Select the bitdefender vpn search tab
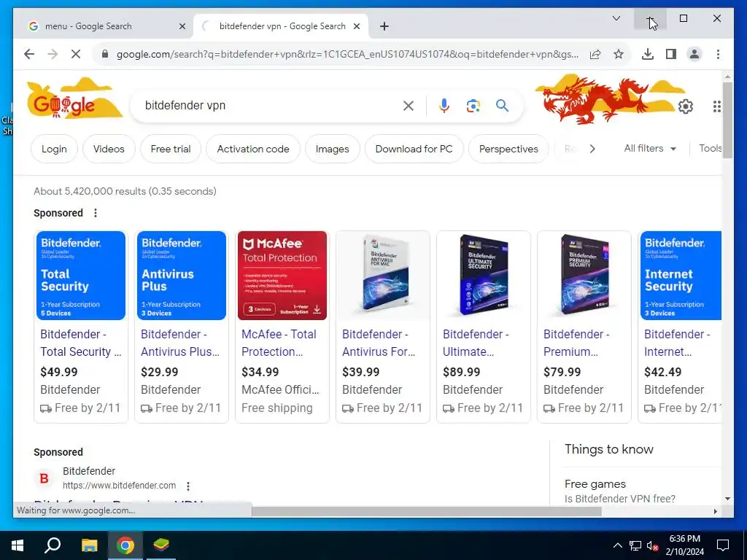The image size is (747, 560). coord(281,26)
